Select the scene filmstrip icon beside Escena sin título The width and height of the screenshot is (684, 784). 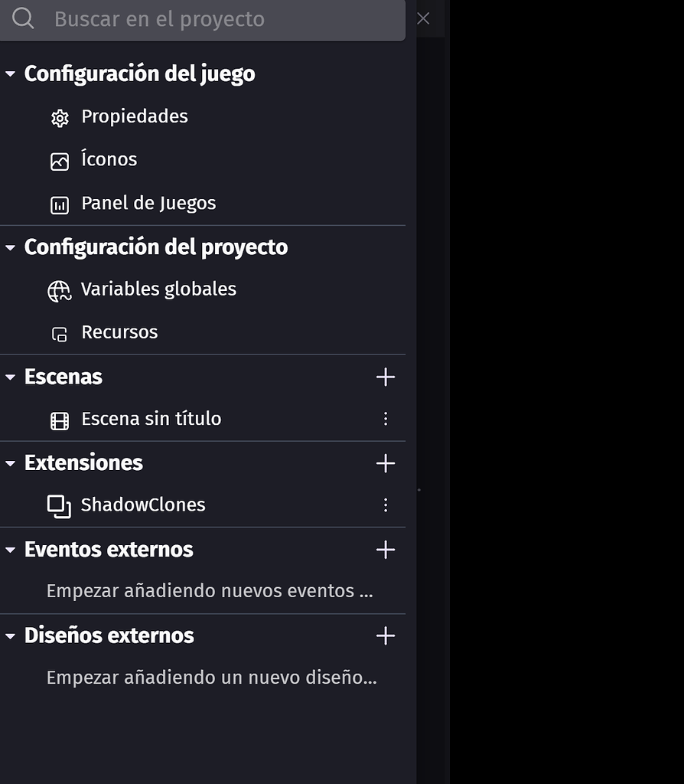click(x=60, y=419)
